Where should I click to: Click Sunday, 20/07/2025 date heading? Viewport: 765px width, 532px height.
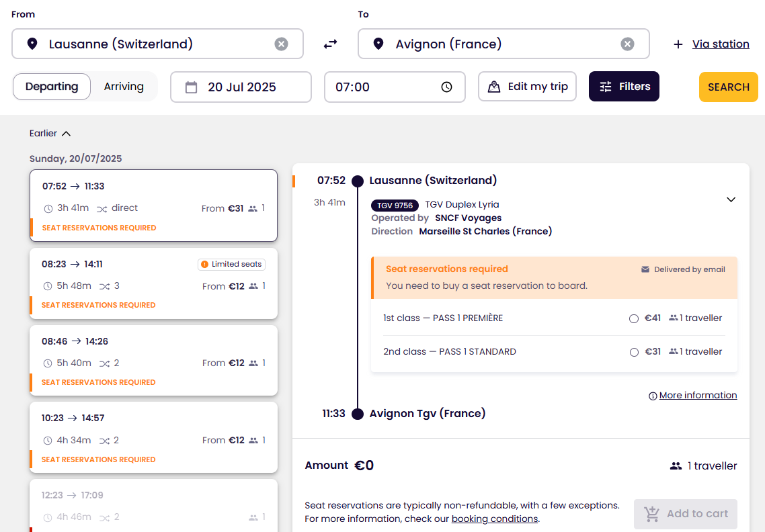click(x=75, y=159)
